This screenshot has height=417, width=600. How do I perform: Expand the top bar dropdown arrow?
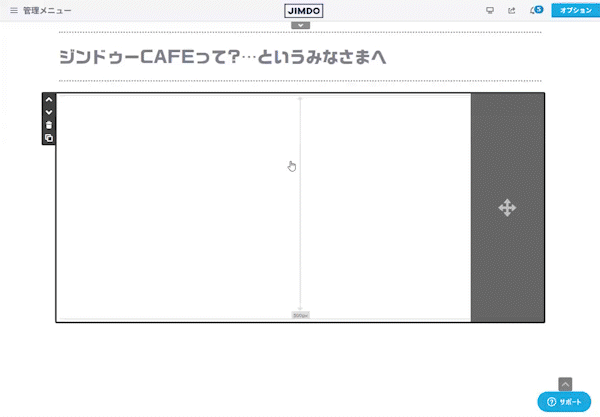coord(300,25)
